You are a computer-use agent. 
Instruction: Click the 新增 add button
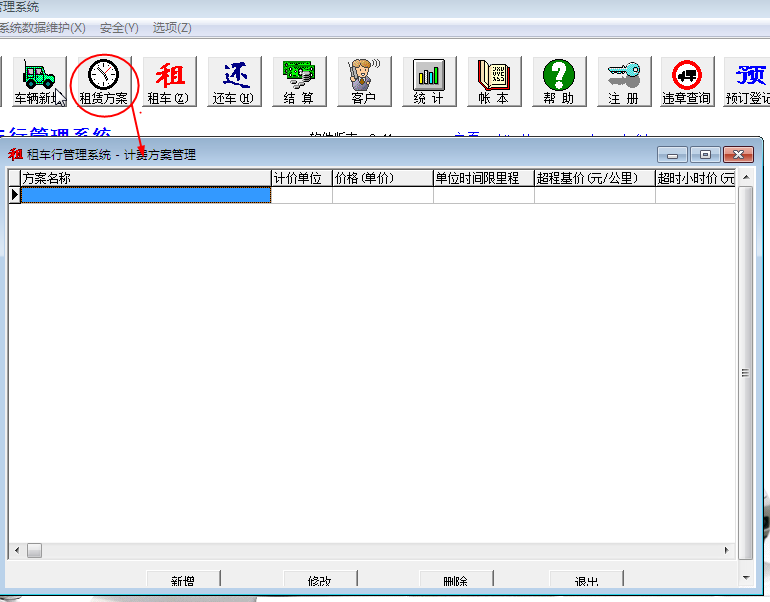click(183, 579)
